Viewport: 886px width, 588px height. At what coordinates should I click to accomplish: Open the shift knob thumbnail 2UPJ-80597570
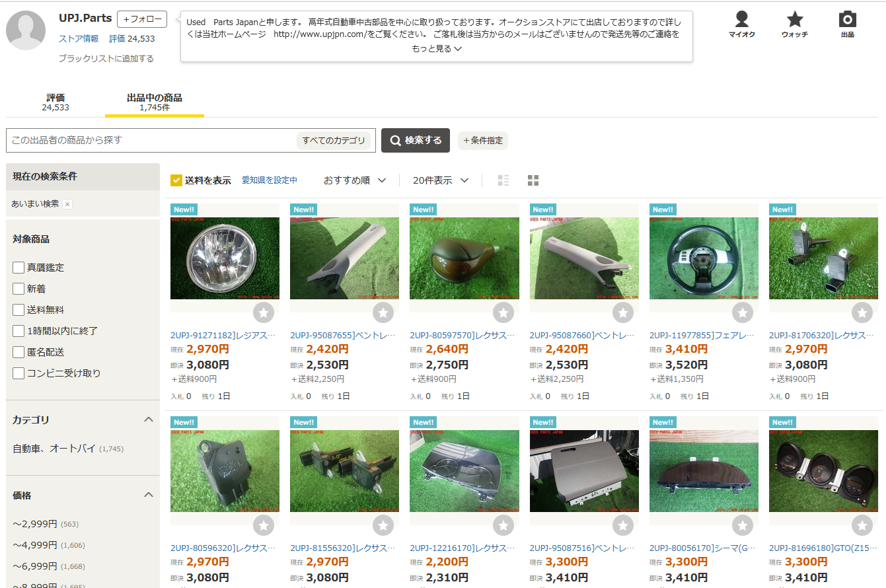464,258
